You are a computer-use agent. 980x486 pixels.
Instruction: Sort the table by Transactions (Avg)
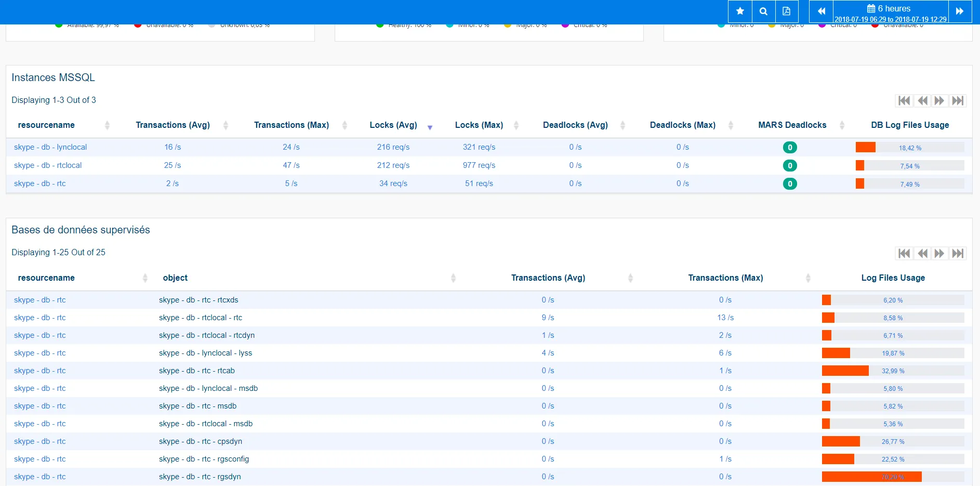(172, 125)
